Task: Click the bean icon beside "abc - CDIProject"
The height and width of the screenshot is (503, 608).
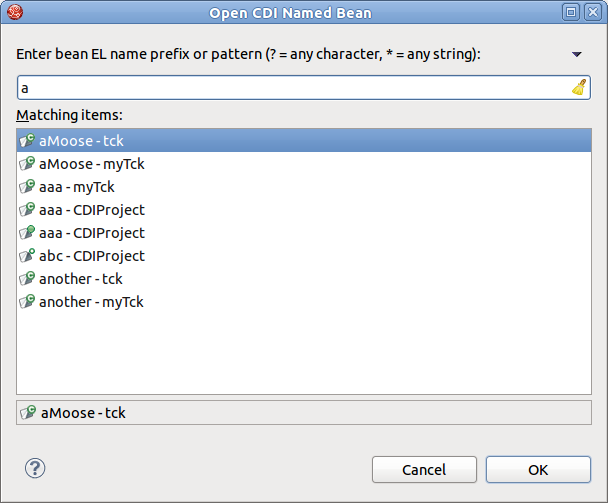Action: (28, 256)
